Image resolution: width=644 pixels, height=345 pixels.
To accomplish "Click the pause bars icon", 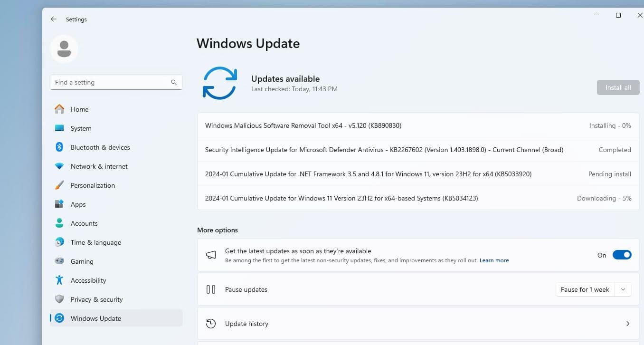I will 211,289.
